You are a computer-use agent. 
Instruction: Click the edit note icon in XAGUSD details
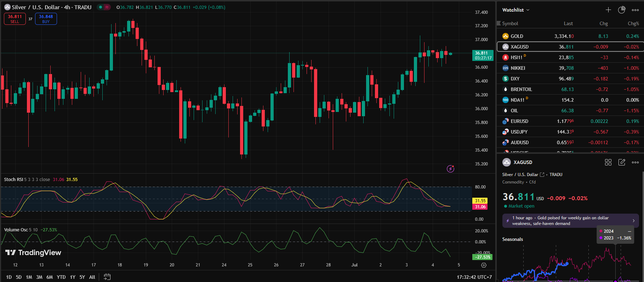(622, 162)
